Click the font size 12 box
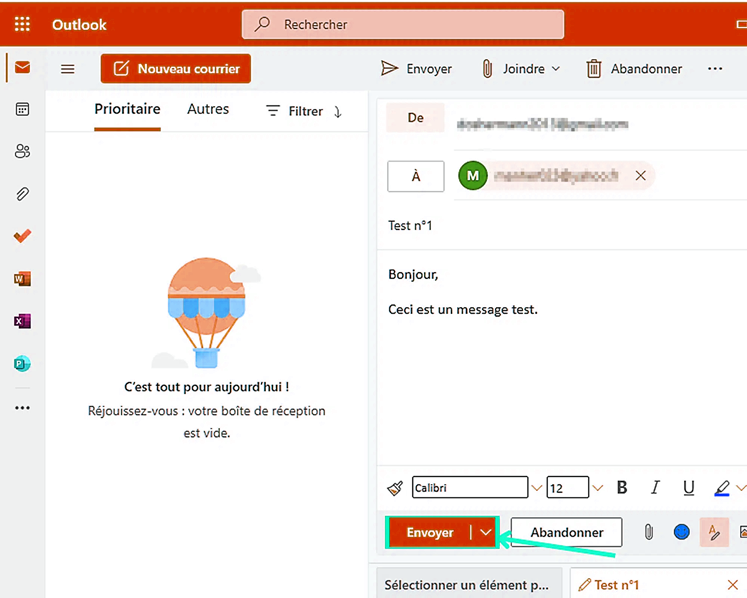 pos(567,487)
